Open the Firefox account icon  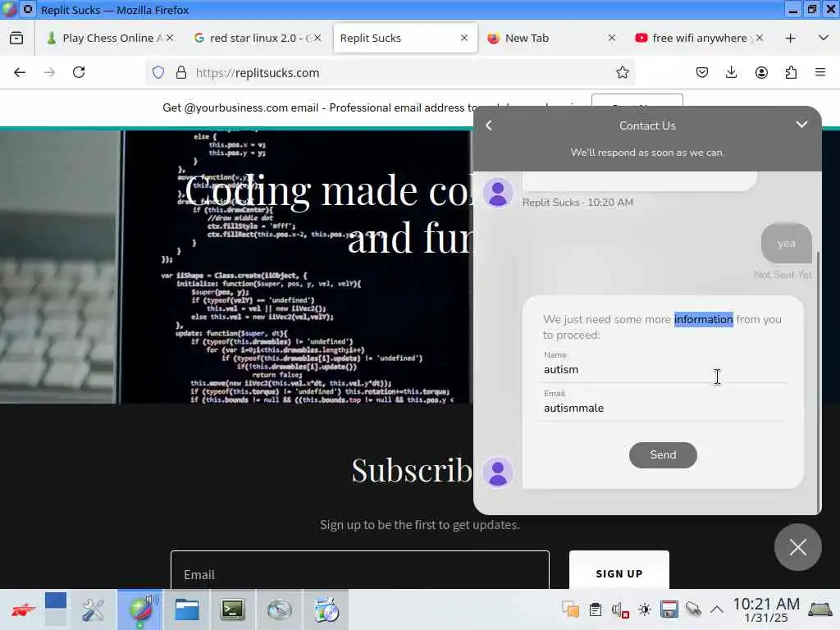pyautogui.click(x=761, y=72)
